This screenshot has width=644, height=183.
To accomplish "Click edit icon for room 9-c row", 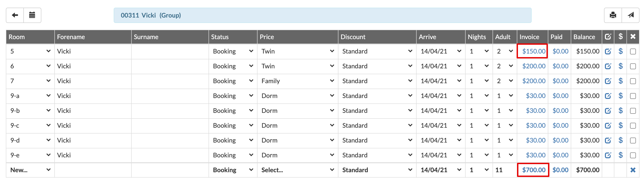I will (x=608, y=125).
